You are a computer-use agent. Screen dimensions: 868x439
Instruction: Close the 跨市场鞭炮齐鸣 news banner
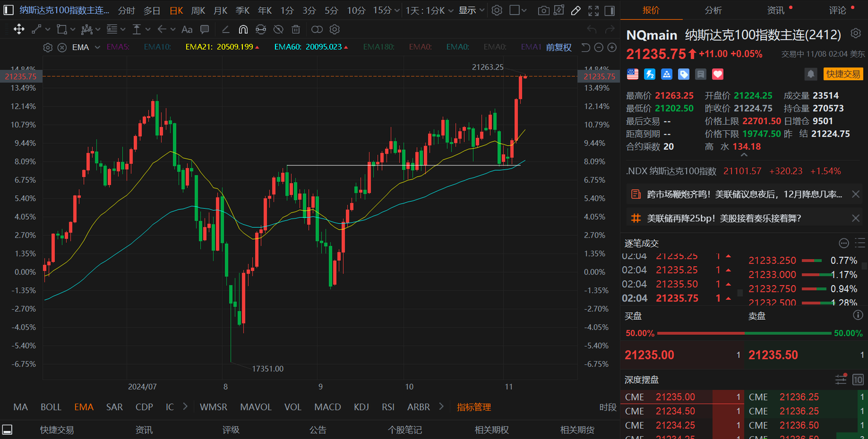(x=855, y=194)
